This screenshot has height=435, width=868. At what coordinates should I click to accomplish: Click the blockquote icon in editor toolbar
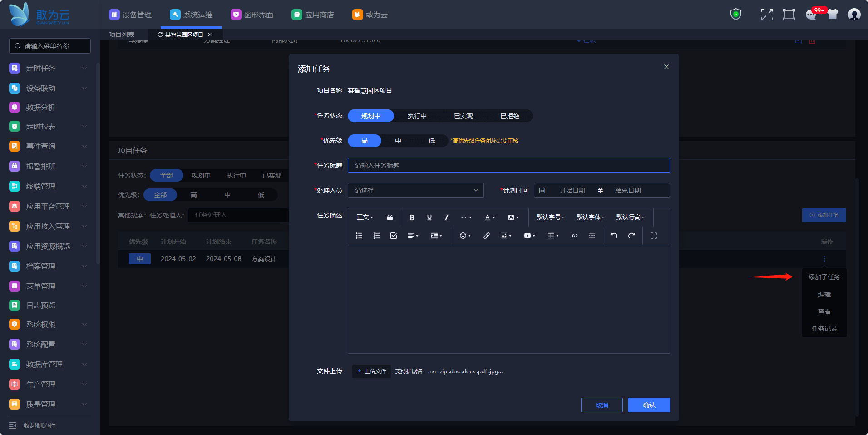pyautogui.click(x=390, y=217)
